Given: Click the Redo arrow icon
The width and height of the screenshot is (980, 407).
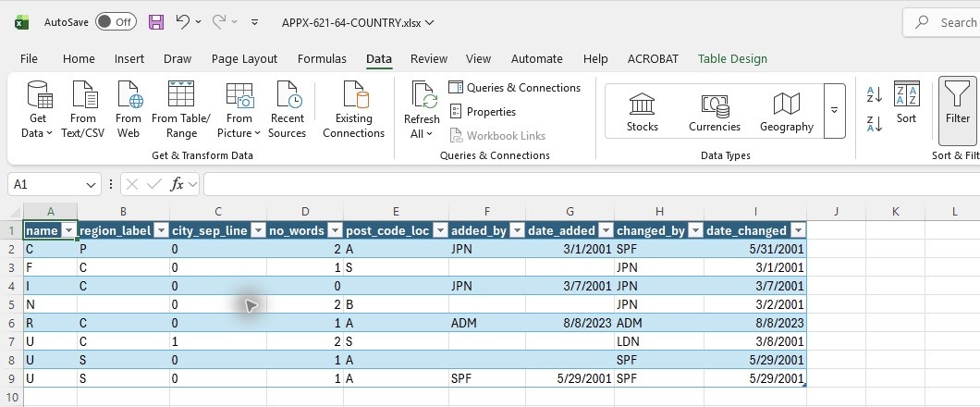Looking at the screenshot, I should (x=219, y=22).
